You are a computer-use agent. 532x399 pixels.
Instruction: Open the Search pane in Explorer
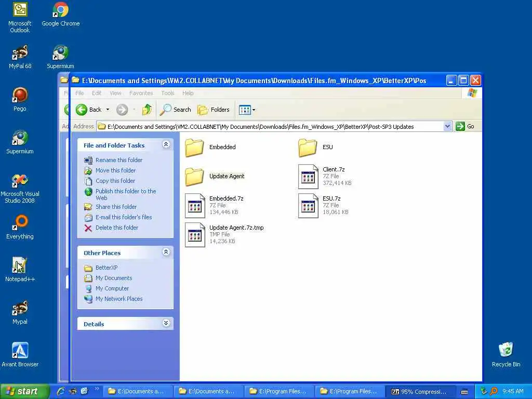176,110
